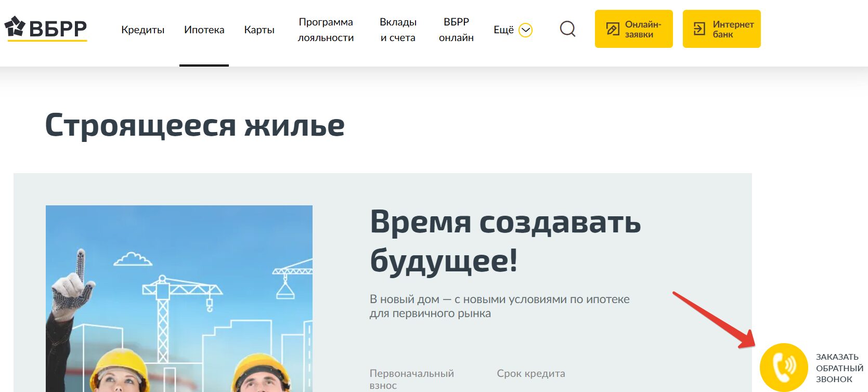Viewport: 868px width, 392px height.
Task: Expand the Ещё menu via the chevron
Action: (x=526, y=30)
